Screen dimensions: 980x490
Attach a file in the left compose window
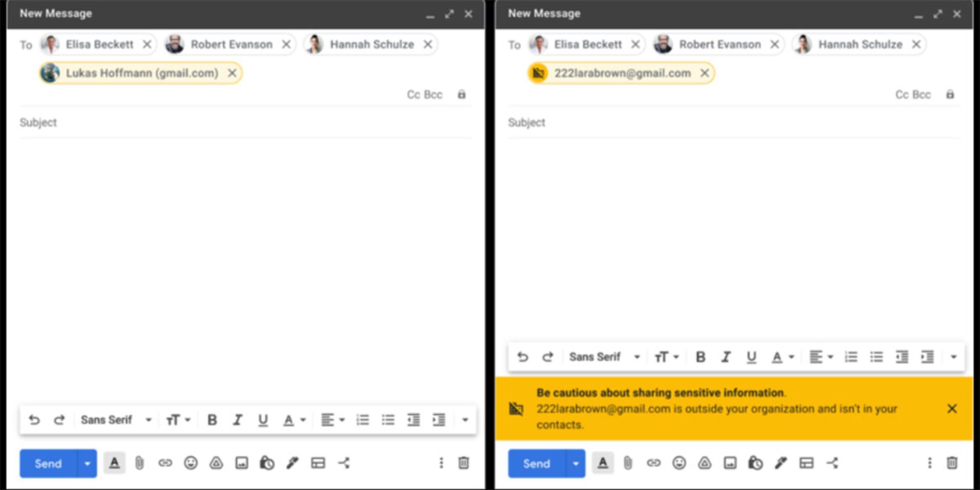click(x=139, y=463)
